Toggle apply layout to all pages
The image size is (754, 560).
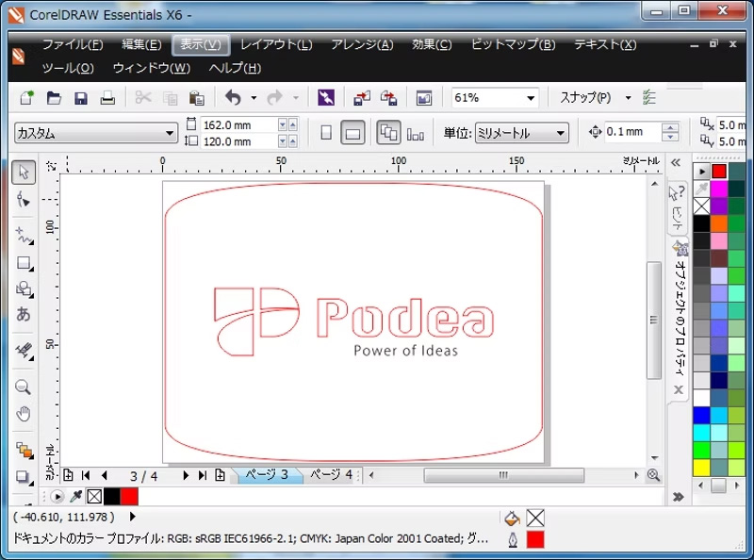coord(387,133)
